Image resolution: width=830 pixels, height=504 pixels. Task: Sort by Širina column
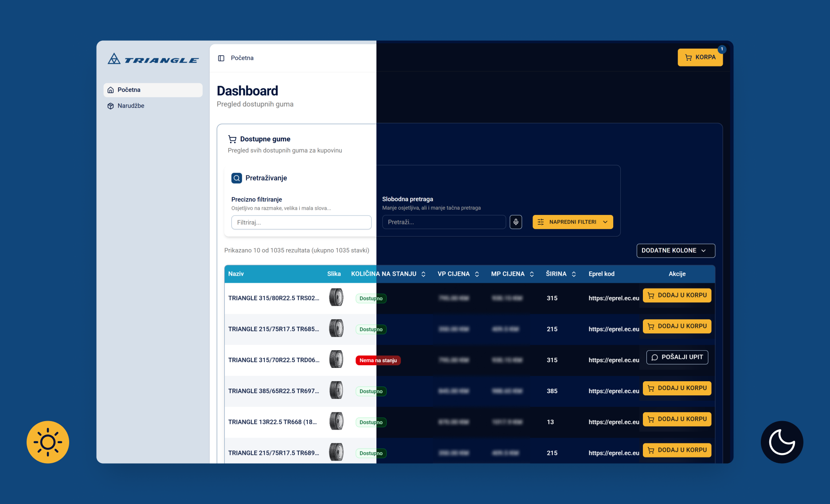click(x=561, y=274)
